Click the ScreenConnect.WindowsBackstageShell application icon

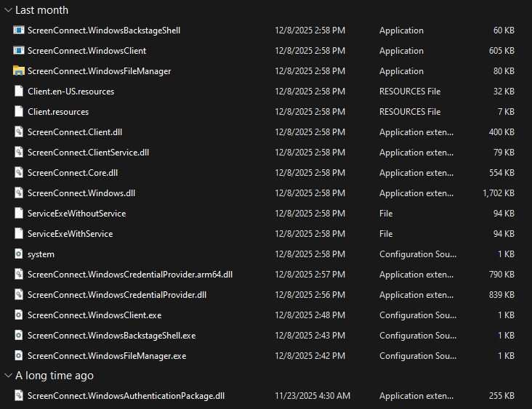pyautogui.click(x=19, y=31)
